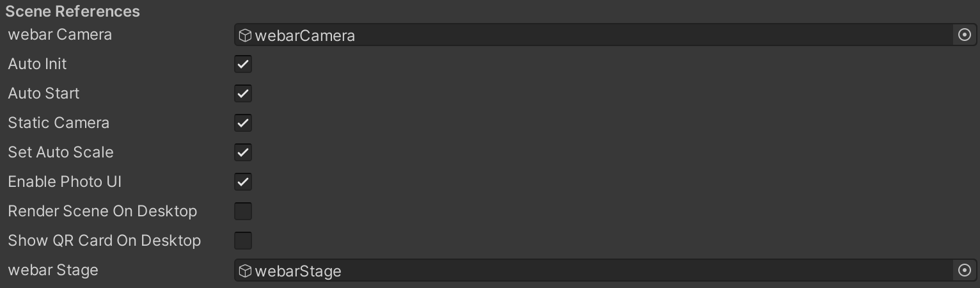Select the Show QR Card On Desktop label
980x288 pixels.
104,241
